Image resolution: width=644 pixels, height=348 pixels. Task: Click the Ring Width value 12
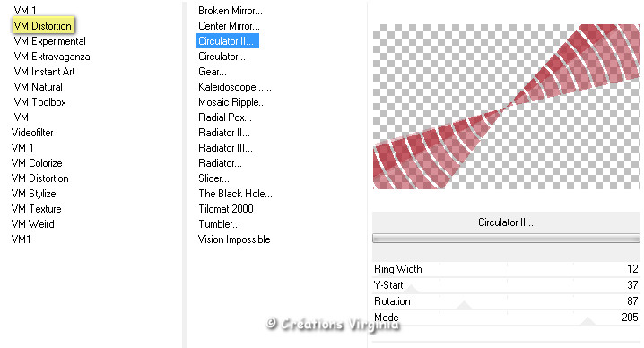tap(632, 269)
